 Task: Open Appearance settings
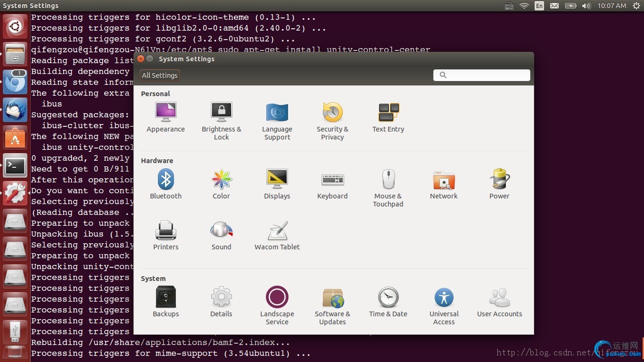click(x=165, y=118)
